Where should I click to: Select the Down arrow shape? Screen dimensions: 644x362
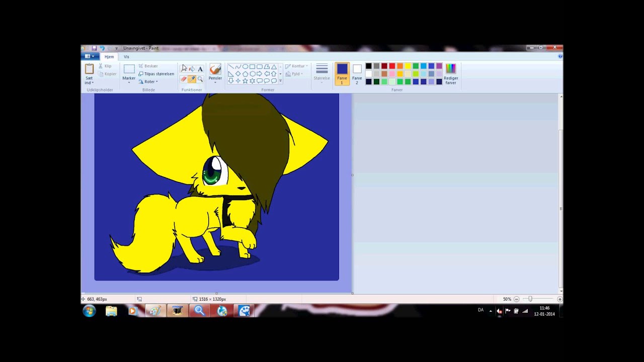point(231,81)
